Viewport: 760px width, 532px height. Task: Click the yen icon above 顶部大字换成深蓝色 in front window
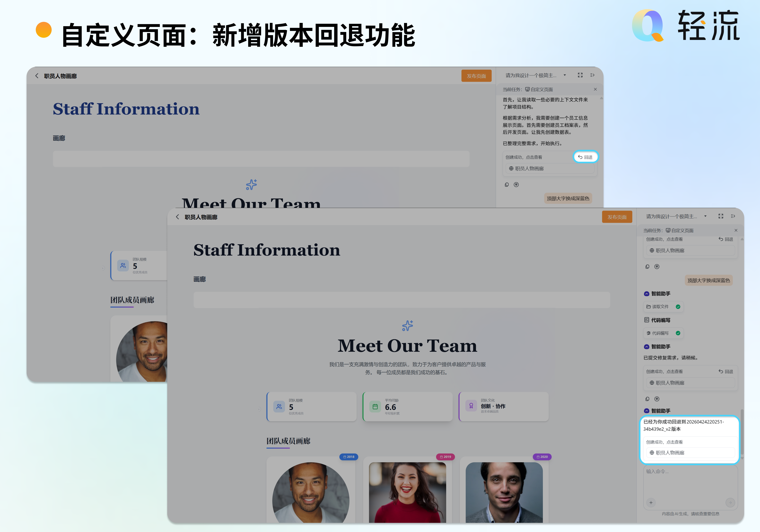coord(657,266)
